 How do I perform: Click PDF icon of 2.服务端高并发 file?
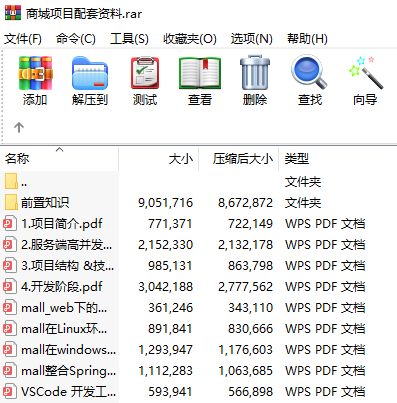pyautogui.click(x=10, y=244)
